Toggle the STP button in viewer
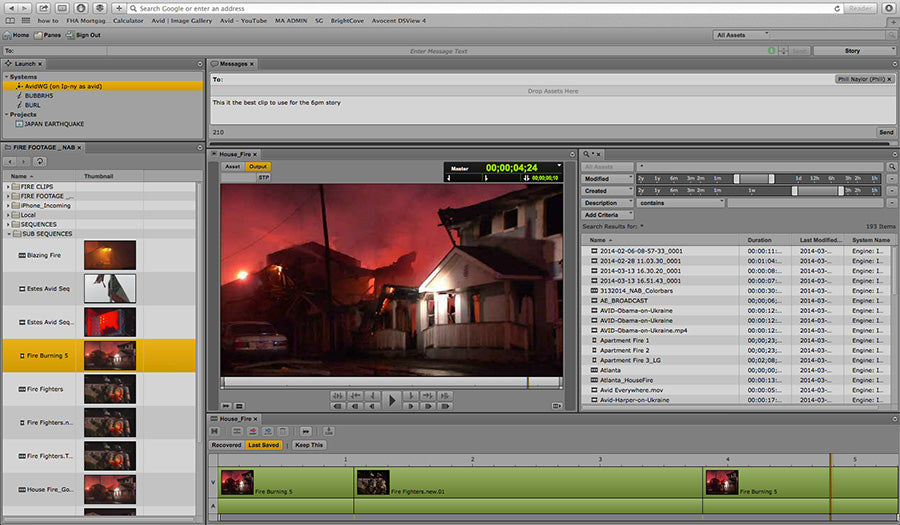The width and height of the screenshot is (900, 525). pos(263,178)
